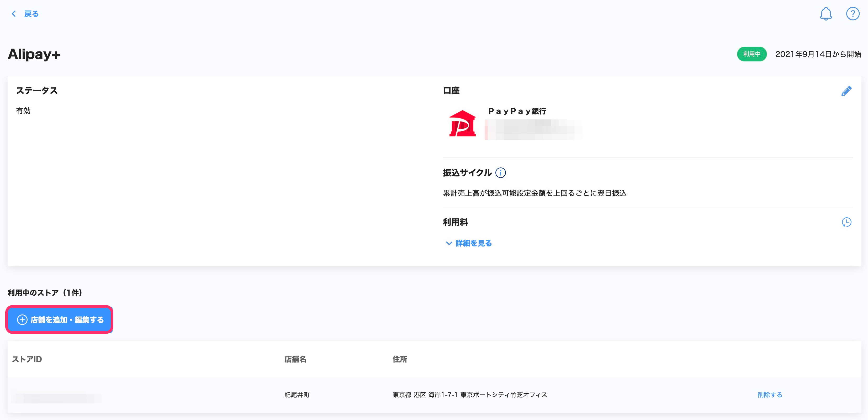Select the 店舗名 column header

click(x=295, y=359)
